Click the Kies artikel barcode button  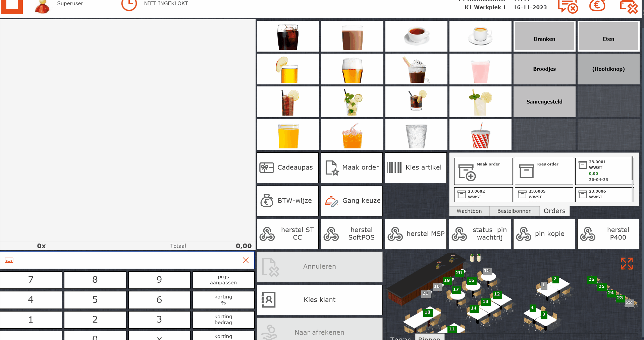(416, 168)
